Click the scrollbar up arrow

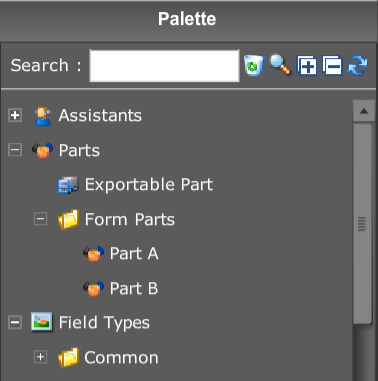(364, 111)
